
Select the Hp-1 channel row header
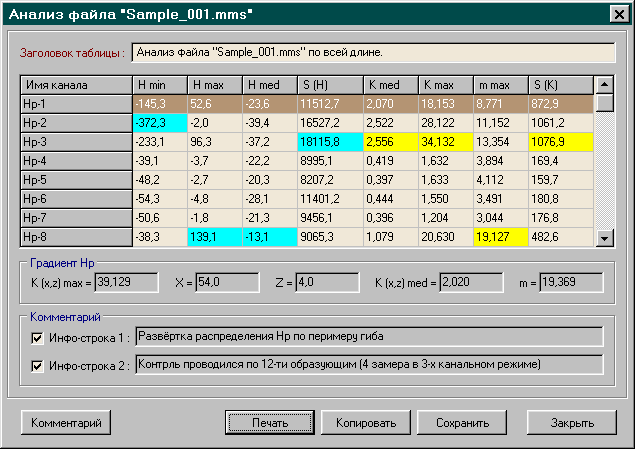tap(75, 103)
